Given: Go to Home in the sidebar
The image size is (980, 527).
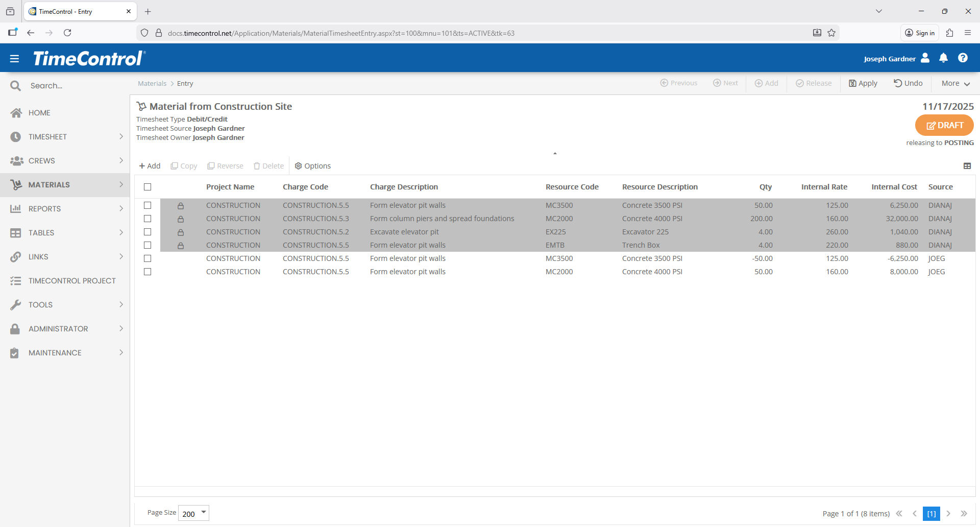Looking at the screenshot, I should (39, 113).
